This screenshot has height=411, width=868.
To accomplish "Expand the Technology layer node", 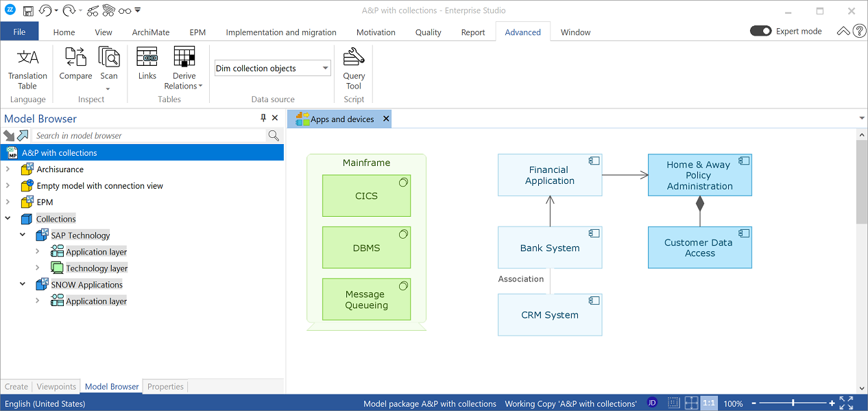I will (x=38, y=268).
